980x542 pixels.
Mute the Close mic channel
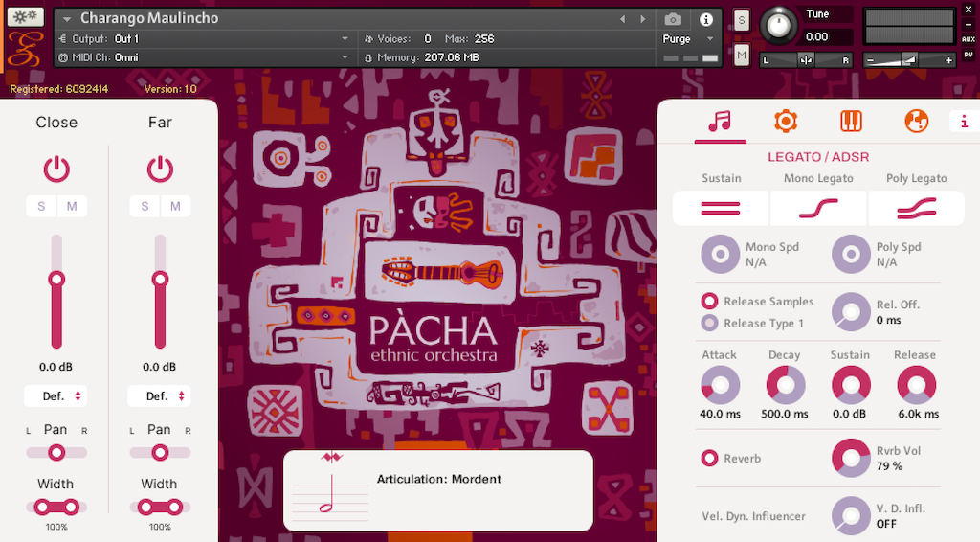(72, 206)
